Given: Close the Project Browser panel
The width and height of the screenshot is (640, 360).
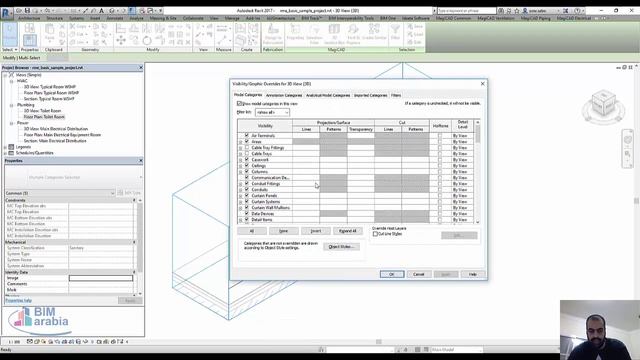Looking at the screenshot, I should (141, 67).
